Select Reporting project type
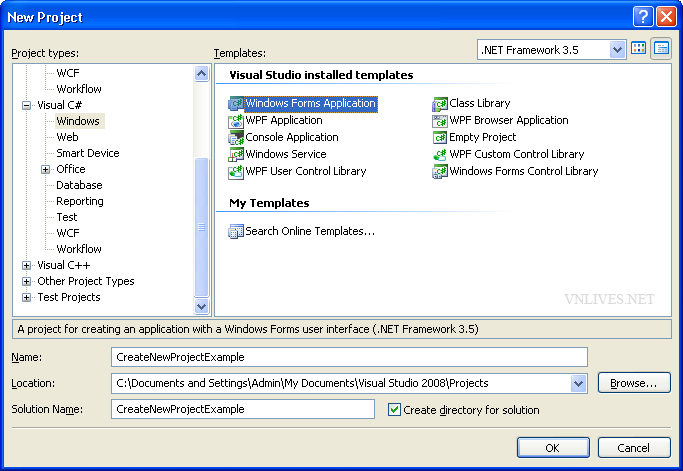The image size is (683, 471). coord(80,201)
